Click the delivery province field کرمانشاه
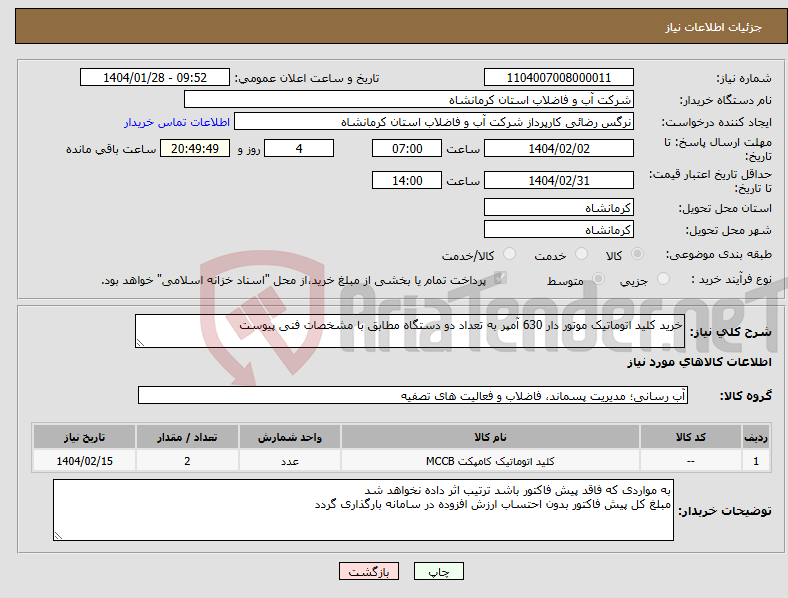This screenshot has height=598, width=788. click(x=558, y=207)
